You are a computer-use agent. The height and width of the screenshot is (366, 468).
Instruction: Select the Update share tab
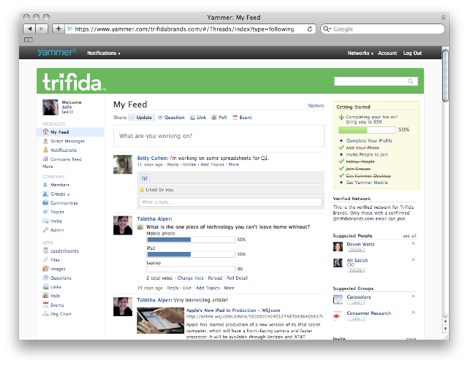pos(142,117)
